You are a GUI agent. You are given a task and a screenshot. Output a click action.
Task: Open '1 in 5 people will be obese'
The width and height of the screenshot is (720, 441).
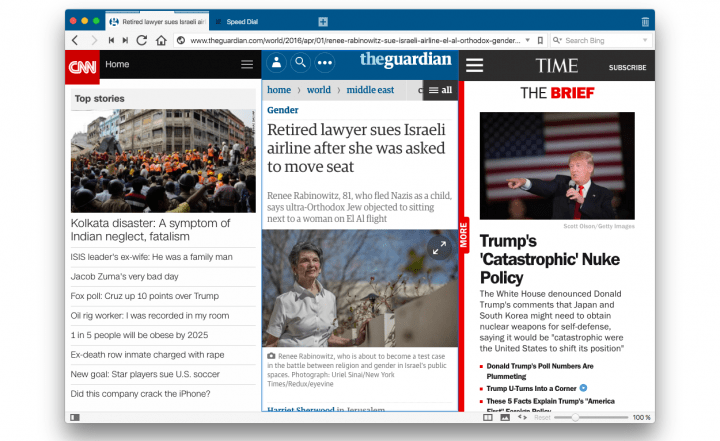(x=139, y=335)
